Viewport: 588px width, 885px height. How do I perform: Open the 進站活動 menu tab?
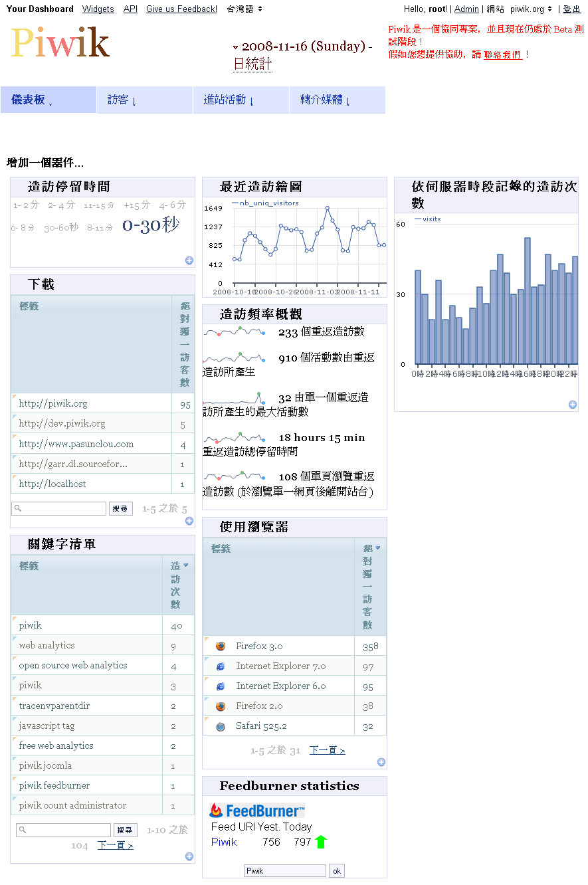pyautogui.click(x=241, y=100)
